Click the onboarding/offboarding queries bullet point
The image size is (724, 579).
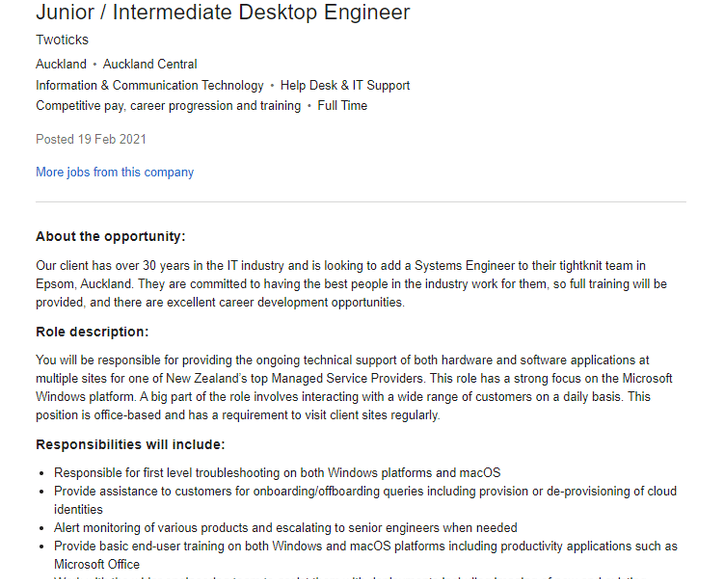click(x=365, y=500)
